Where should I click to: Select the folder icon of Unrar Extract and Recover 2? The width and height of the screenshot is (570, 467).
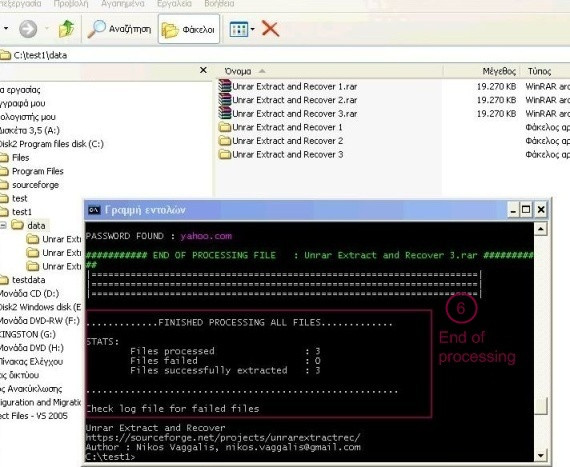tap(225, 141)
